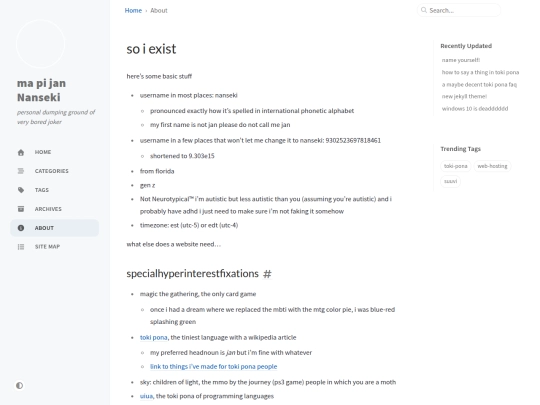Click the Archives box icon
Screen dimensions: 540x405
21,209
